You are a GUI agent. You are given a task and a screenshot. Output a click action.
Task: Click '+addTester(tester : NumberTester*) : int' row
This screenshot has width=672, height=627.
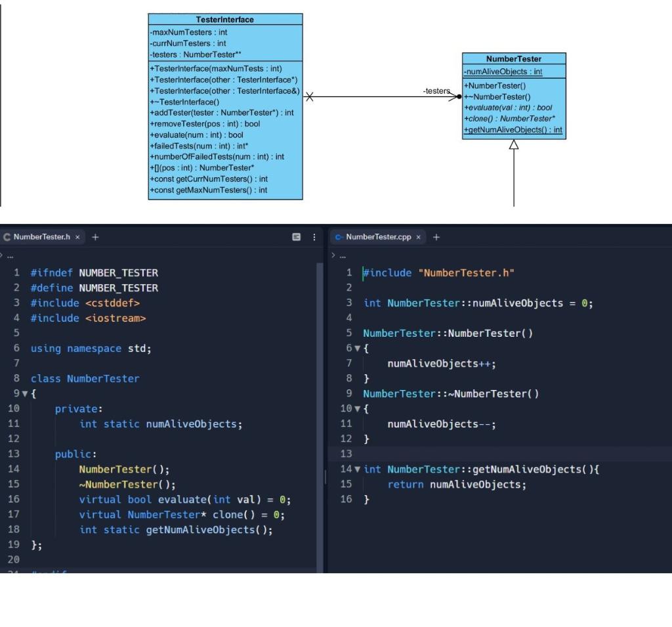[222, 113]
